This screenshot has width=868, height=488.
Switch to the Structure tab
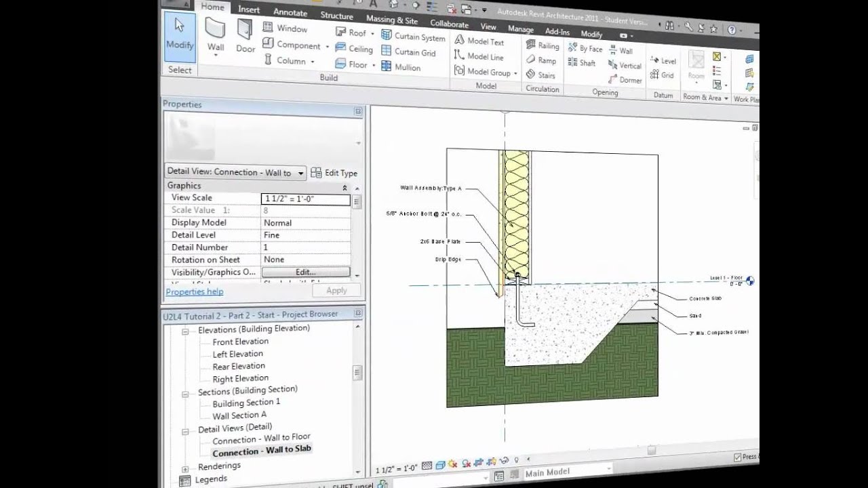[336, 16]
